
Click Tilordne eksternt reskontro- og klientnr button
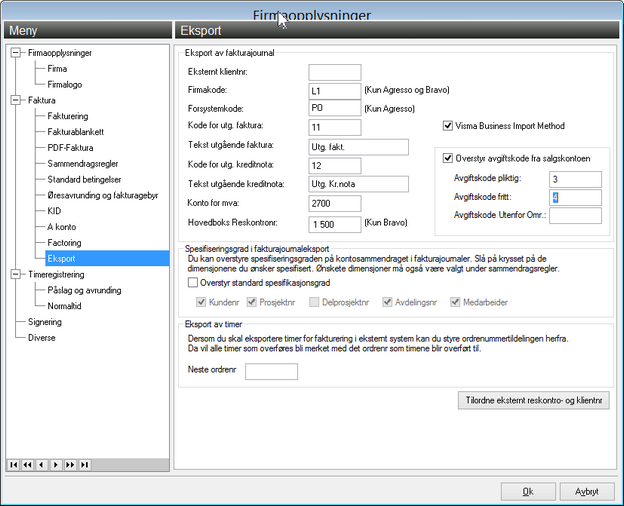(x=534, y=400)
